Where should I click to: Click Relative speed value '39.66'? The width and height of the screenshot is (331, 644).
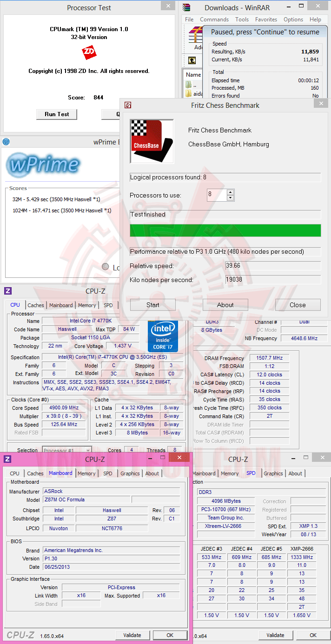(x=273, y=266)
